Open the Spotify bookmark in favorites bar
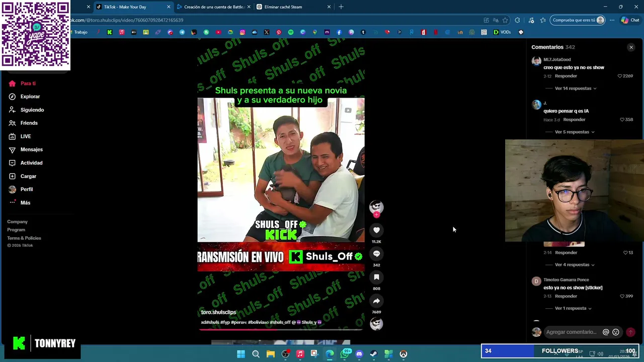 point(291,32)
